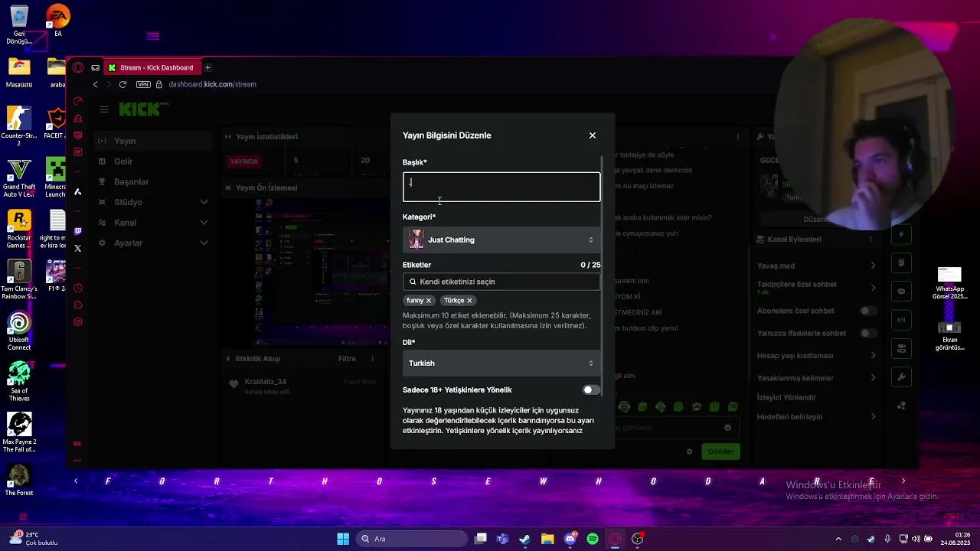Expand the Stüdyo sidebar section
The image size is (980, 551).
pos(153,202)
